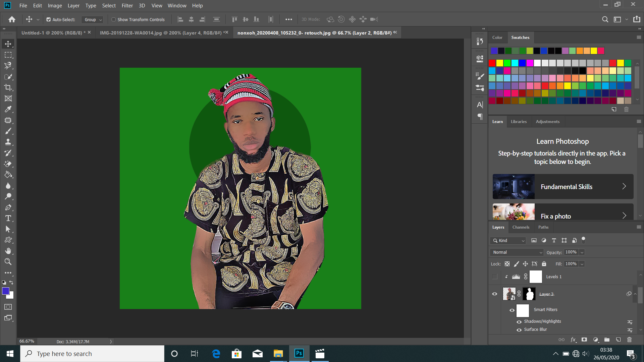644x362 pixels.
Task: Hide Smart Filters using eye icon
Action: (x=512, y=310)
